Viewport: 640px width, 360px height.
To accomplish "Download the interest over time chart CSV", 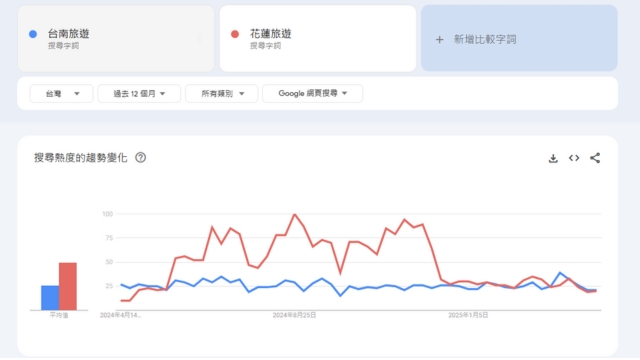I will [553, 158].
